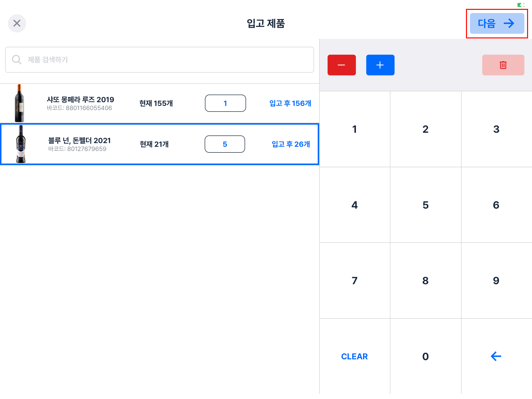Screen dimensions: 532x399
Task: Close the 입고 제품 screen with X
Action: pyautogui.click(x=17, y=23)
